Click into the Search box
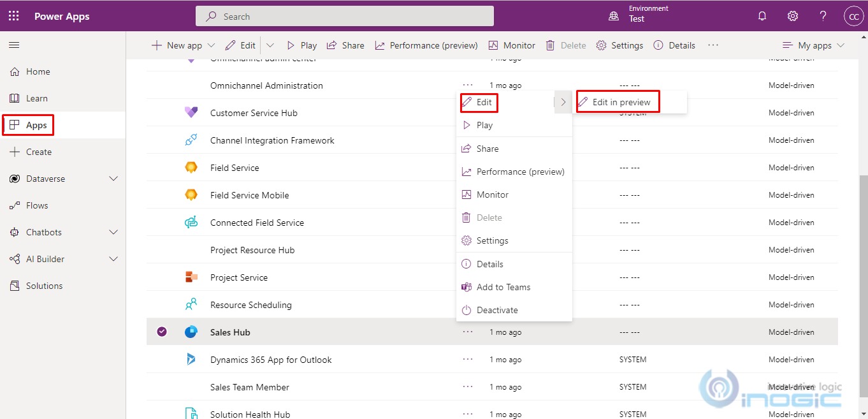 pyautogui.click(x=344, y=17)
